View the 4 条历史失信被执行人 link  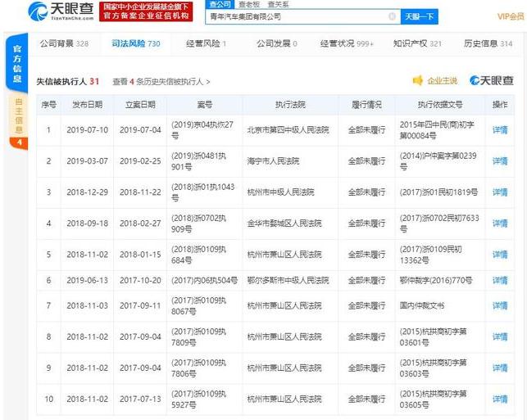(x=161, y=82)
